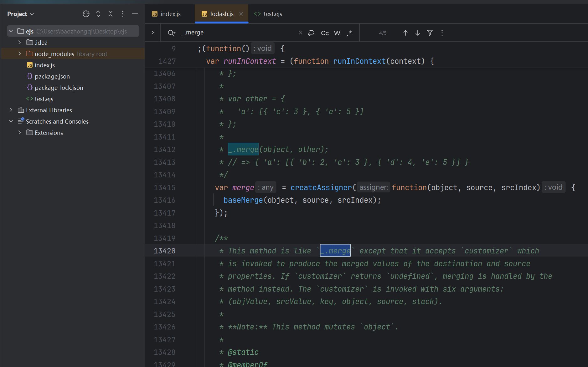This screenshot has width=588, height=367.
Task: Expand the node_modules folder
Action: point(20,54)
